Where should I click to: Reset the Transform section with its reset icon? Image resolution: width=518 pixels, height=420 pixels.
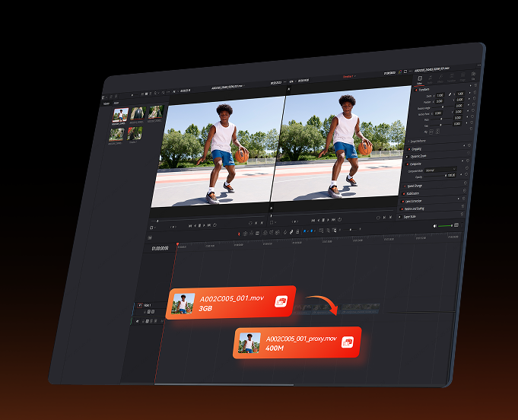coord(475,90)
